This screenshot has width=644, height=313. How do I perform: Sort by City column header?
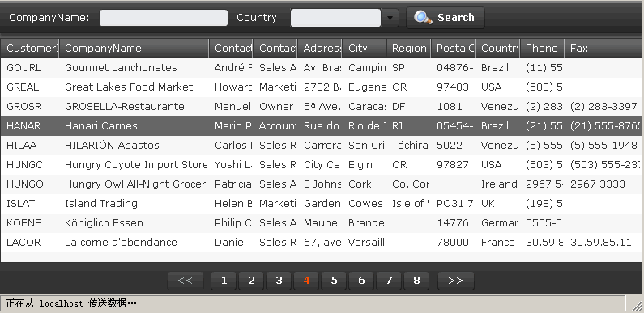click(x=365, y=49)
